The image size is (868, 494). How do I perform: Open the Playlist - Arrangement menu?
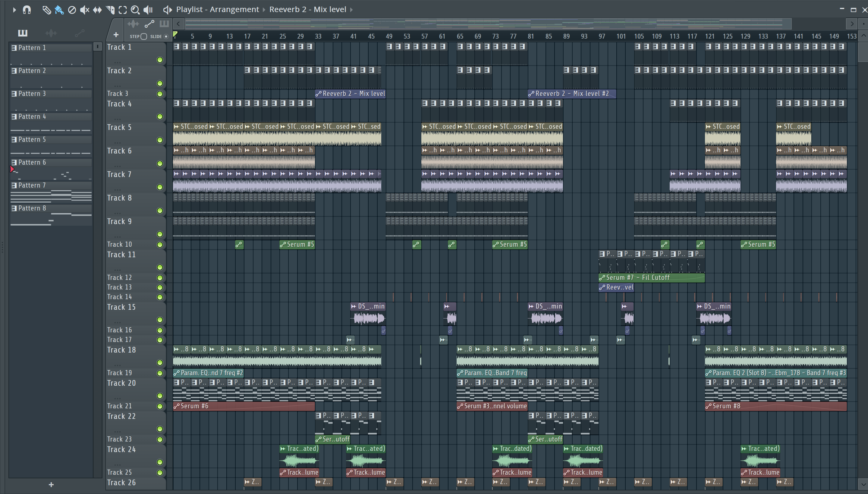pos(217,10)
